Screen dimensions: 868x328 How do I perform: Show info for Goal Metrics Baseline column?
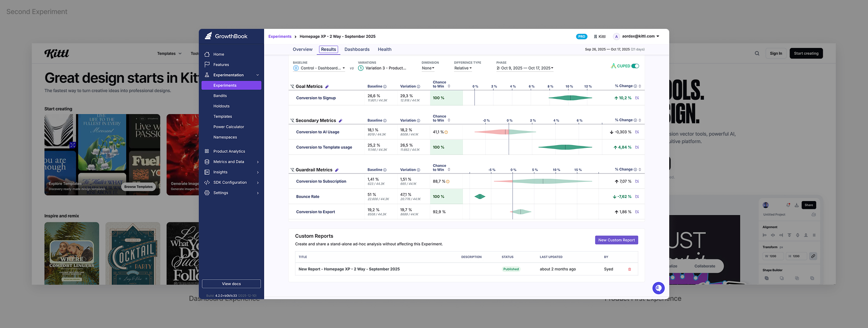coord(385,87)
